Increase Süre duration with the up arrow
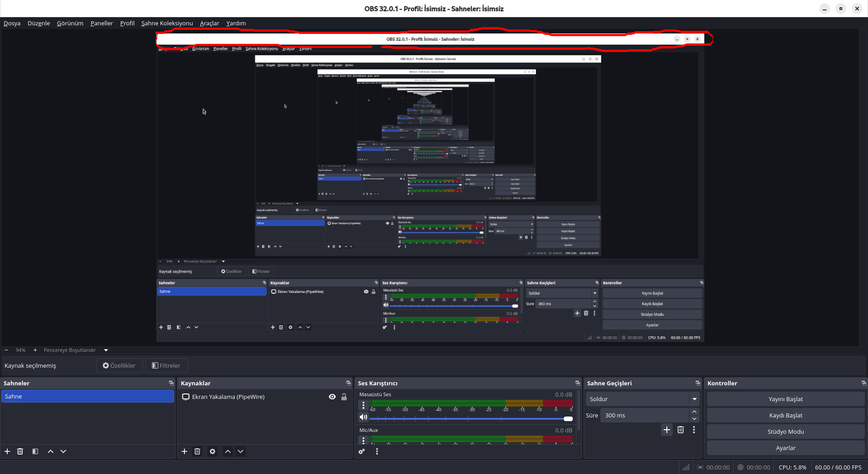This screenshot has width=868, height=474. (694, 412)
